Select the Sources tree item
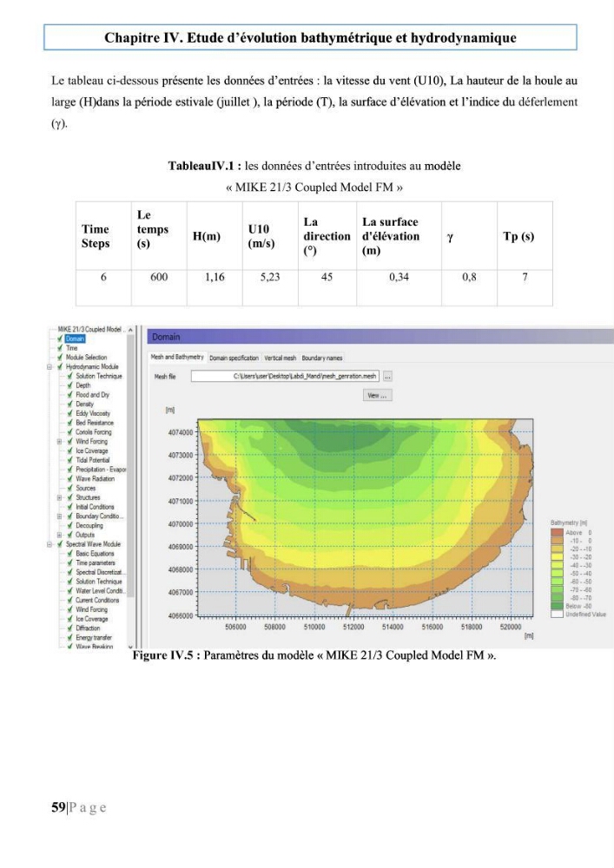614x868 pixels. click(85, 488)
